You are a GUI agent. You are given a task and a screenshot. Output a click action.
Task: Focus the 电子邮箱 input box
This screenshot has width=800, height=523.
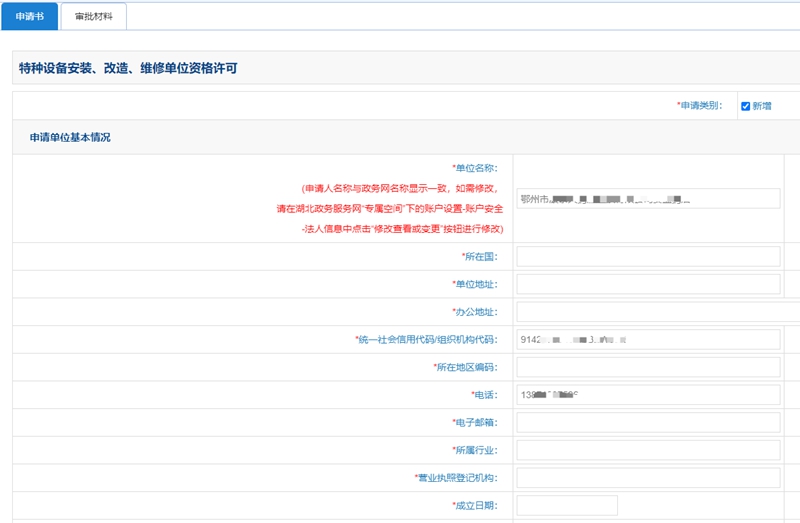click(x=648, y=422)
